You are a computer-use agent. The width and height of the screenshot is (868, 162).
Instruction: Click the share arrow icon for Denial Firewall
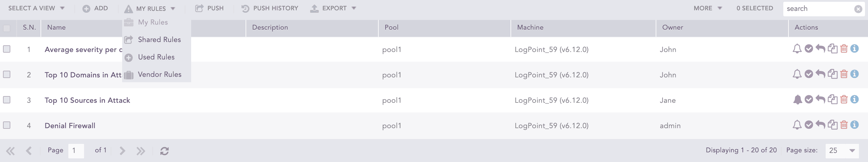click(x=820, y=125)
